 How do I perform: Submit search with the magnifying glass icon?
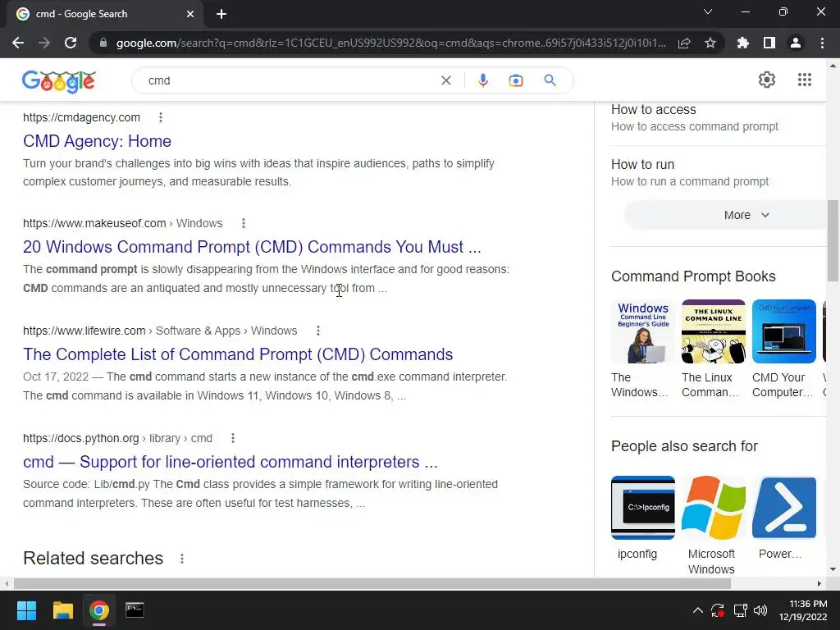tap(550, 80)
